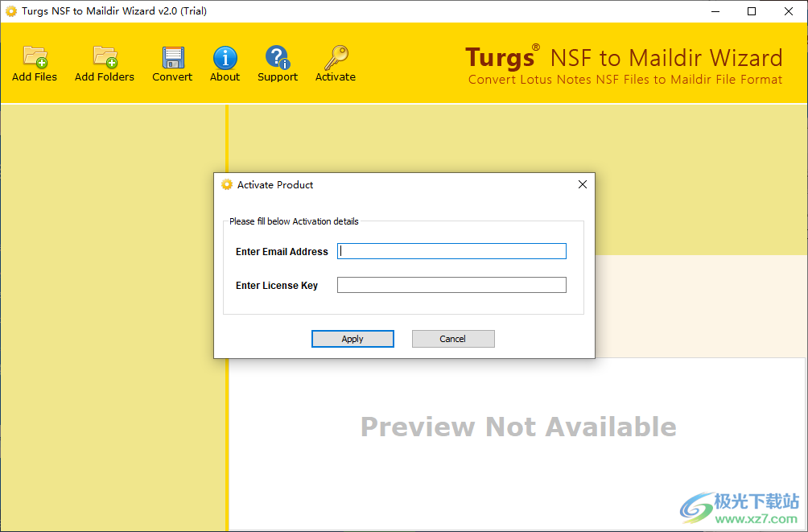Click the 'Activate Product' dialog title
The height and width of the screenshot is (532, 808).
(x=275, y=184)
